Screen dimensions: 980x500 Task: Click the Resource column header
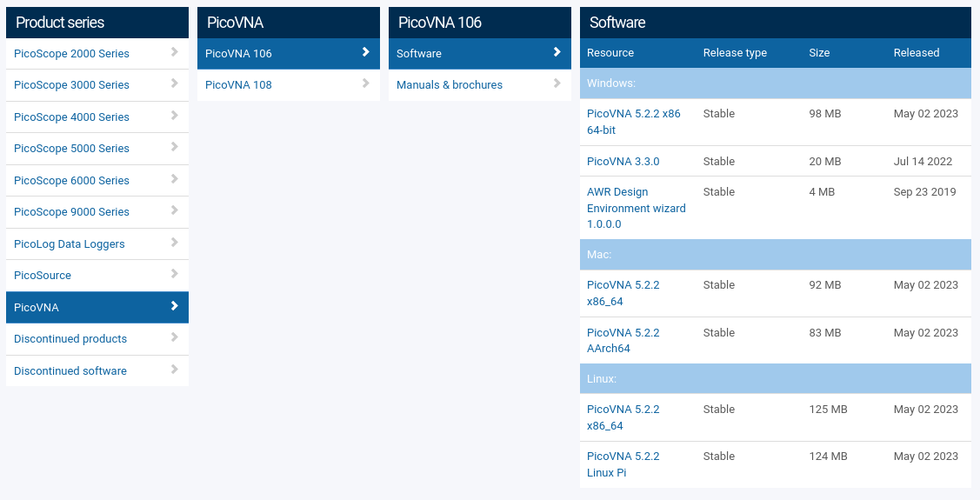pos(610,53)
